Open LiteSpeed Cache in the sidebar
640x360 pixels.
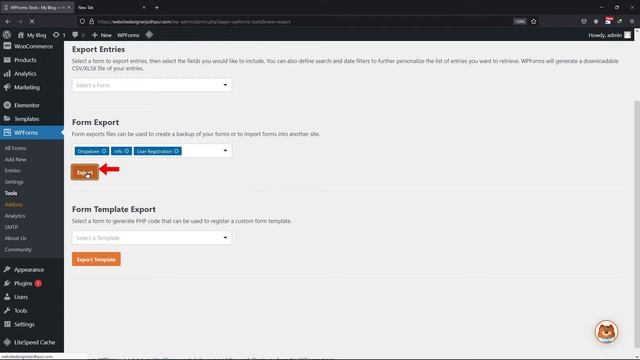pos(32,342)
